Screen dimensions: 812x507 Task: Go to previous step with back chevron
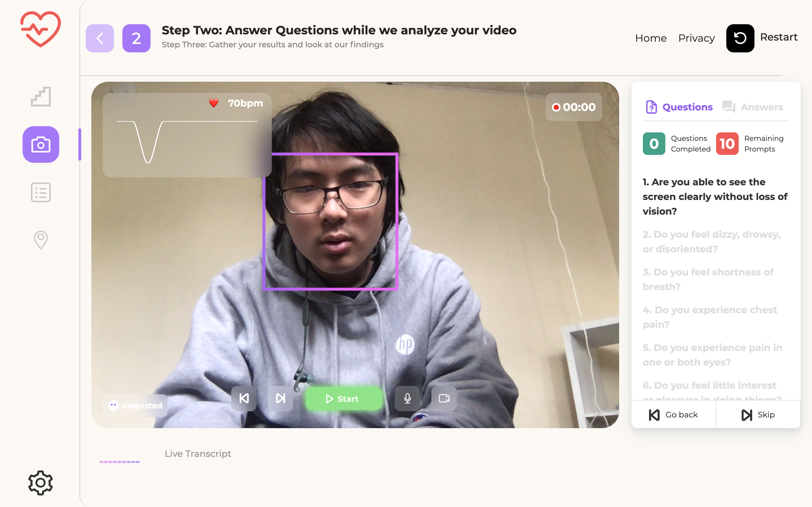tap(100, 38)
